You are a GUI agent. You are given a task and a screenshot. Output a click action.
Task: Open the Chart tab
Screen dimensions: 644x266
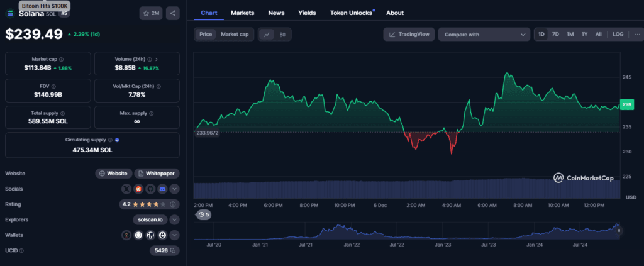coord(209,13)
